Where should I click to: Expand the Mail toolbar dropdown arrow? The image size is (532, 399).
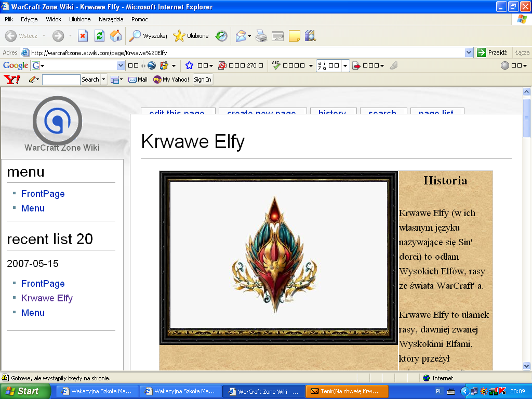pyautogui.click(x=250, y=36)
